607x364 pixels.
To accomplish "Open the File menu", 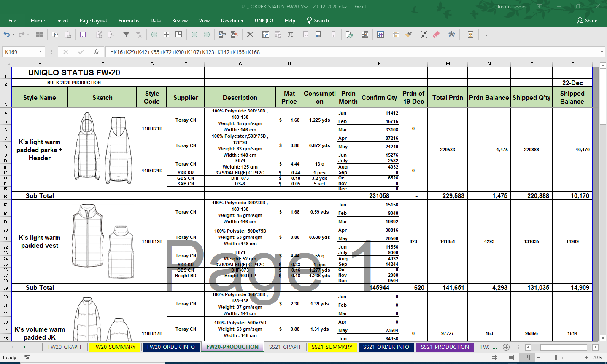I will tap(12, 20).
